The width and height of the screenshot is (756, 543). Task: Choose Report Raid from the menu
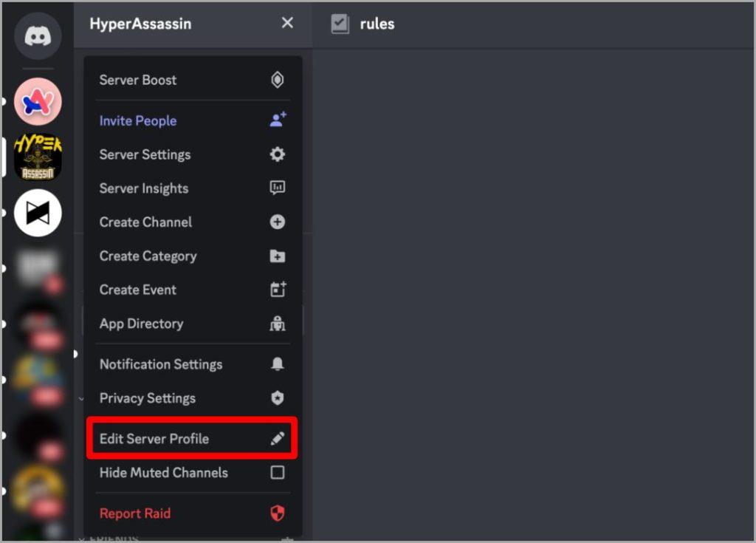pyautogui.click(x=193, y=513)
